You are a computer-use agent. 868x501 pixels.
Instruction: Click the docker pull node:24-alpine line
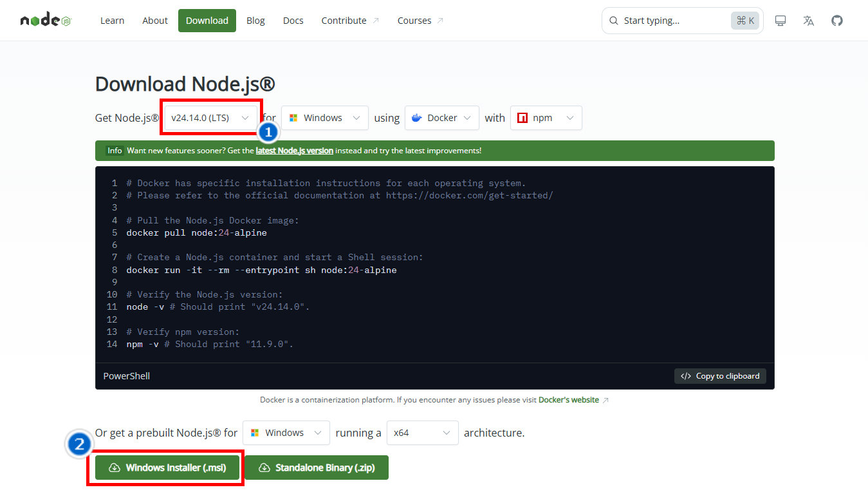click(196, 232)
